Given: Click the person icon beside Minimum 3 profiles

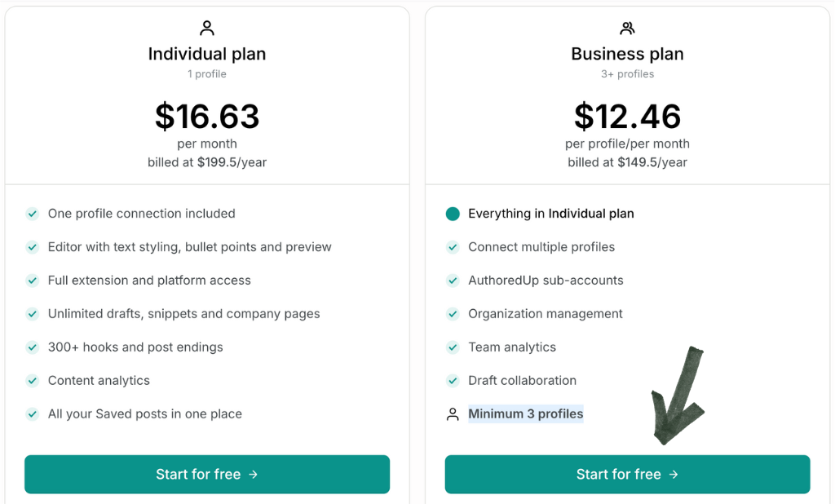Looking at the screenshot, I should (x=453, y=414).
